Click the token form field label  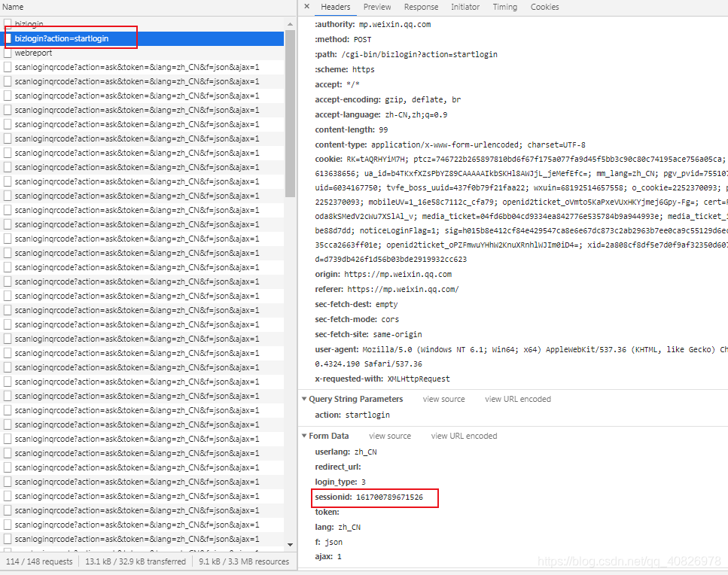click(327, 512)
